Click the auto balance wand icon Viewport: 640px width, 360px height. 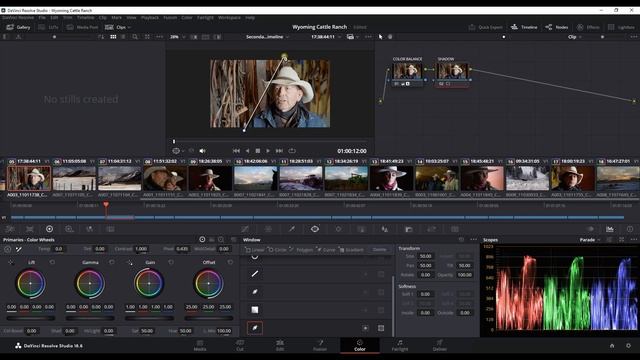[19, 249]
